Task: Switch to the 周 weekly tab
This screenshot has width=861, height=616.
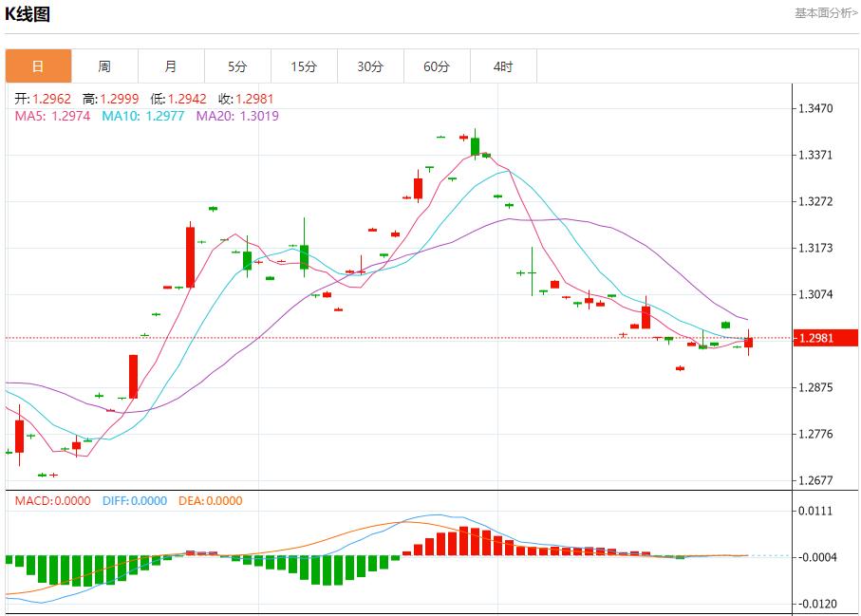Action: coord(104,66)
